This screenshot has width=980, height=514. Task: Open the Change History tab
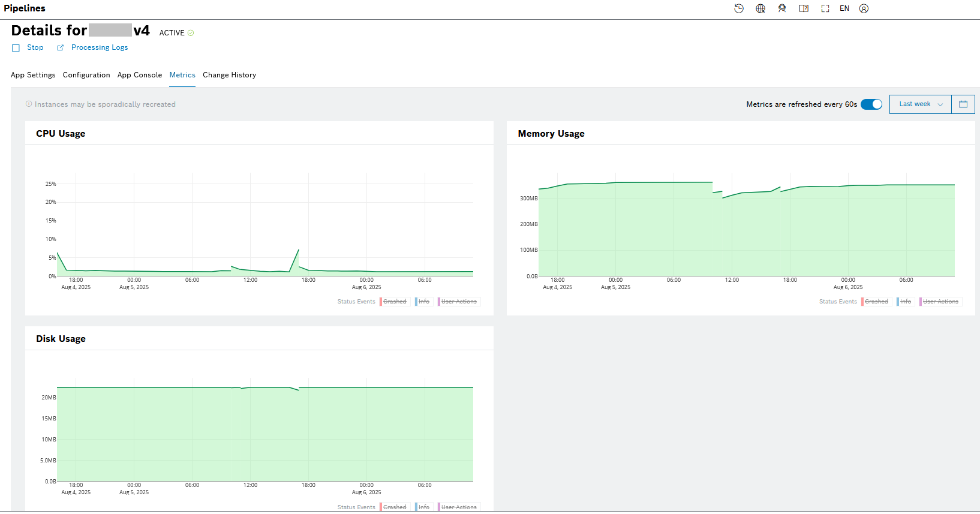pos(229,75)
